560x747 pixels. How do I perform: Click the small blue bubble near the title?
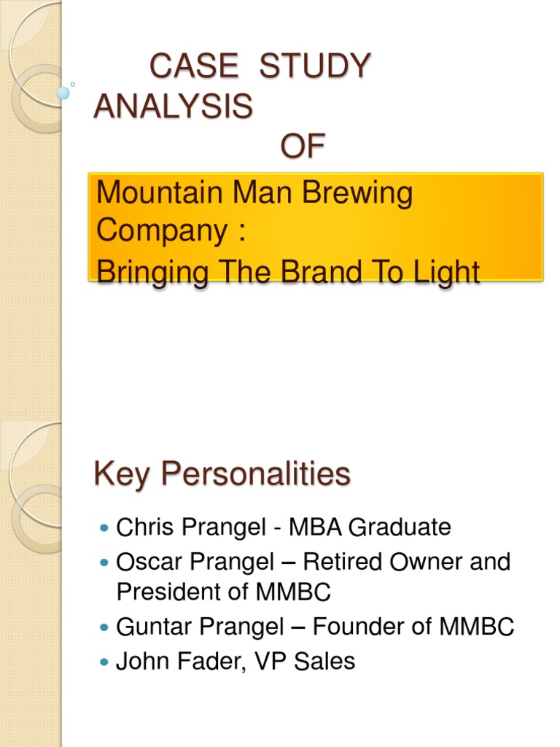click(63, 93)
